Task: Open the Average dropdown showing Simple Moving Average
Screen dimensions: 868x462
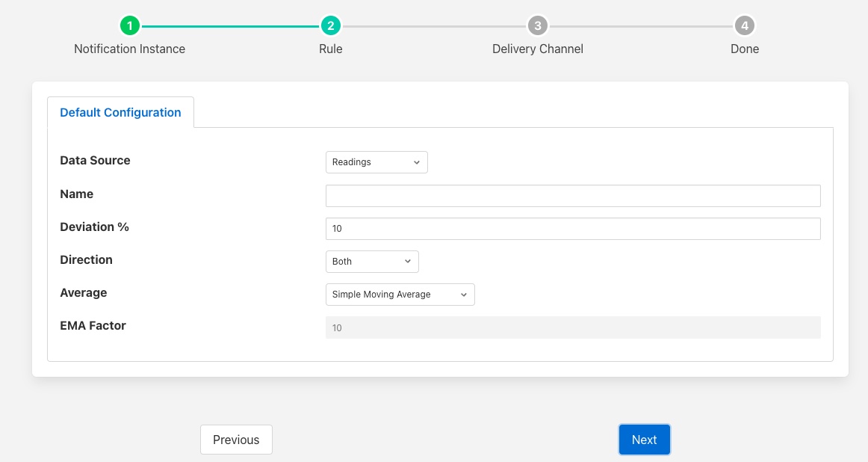Action: pyautogui.click(x=400, y=295)
